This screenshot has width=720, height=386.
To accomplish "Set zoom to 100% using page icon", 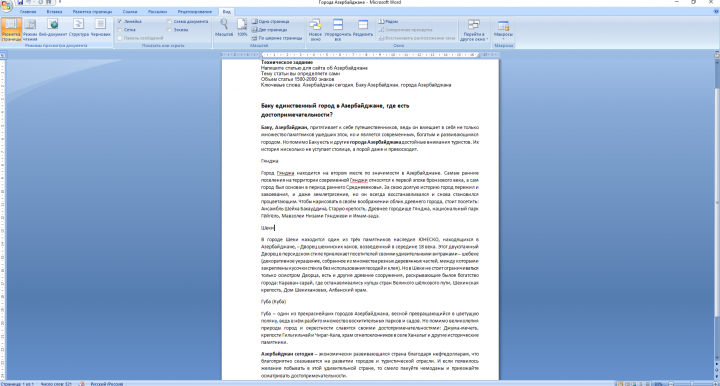I will (x=242, y=28).
